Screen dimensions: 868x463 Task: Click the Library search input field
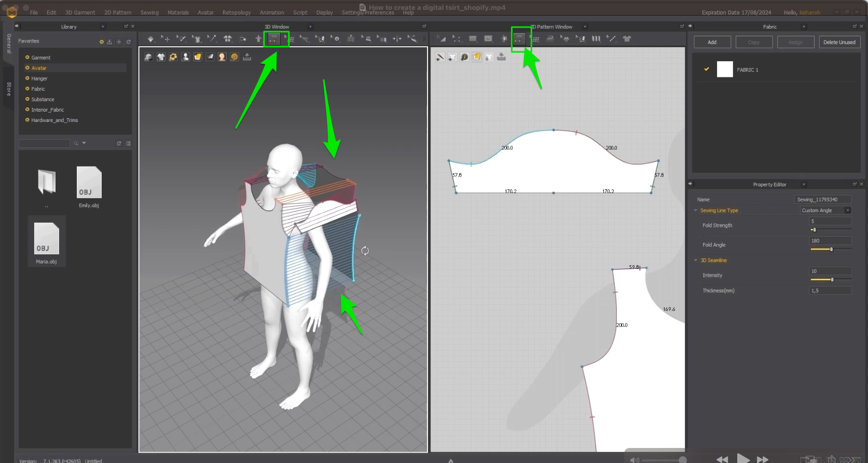pos(44,143)
